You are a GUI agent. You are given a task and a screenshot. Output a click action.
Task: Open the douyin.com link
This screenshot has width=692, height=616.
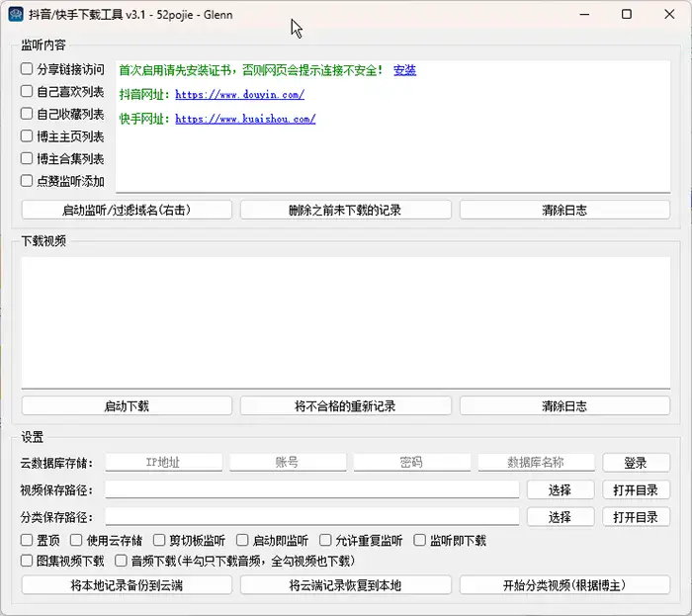pos(239,95)
